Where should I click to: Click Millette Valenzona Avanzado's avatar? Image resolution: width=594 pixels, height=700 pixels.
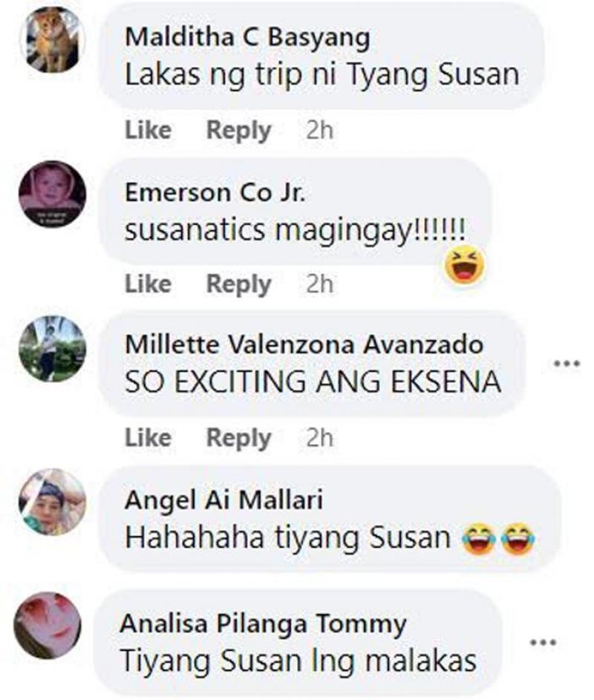[x=52, y=349]
